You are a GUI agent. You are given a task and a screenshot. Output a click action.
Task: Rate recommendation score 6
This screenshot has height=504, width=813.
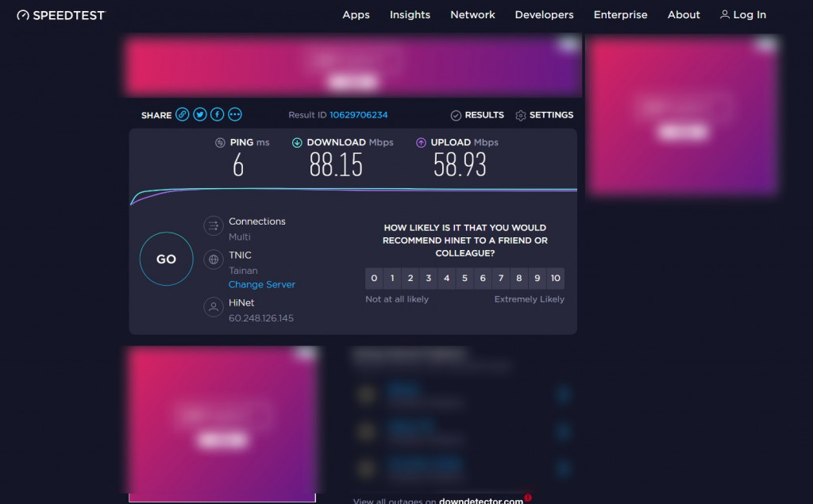point(483,279)
